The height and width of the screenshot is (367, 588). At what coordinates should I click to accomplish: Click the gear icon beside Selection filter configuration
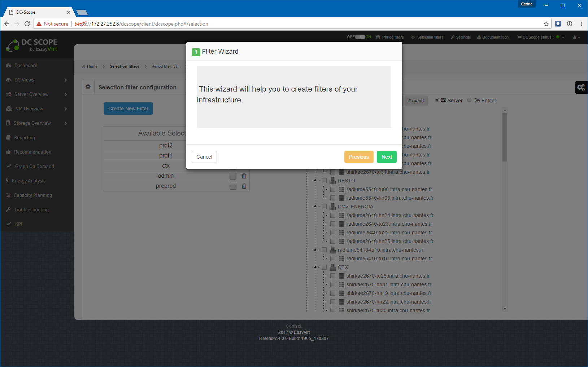(x=88, y=87)
